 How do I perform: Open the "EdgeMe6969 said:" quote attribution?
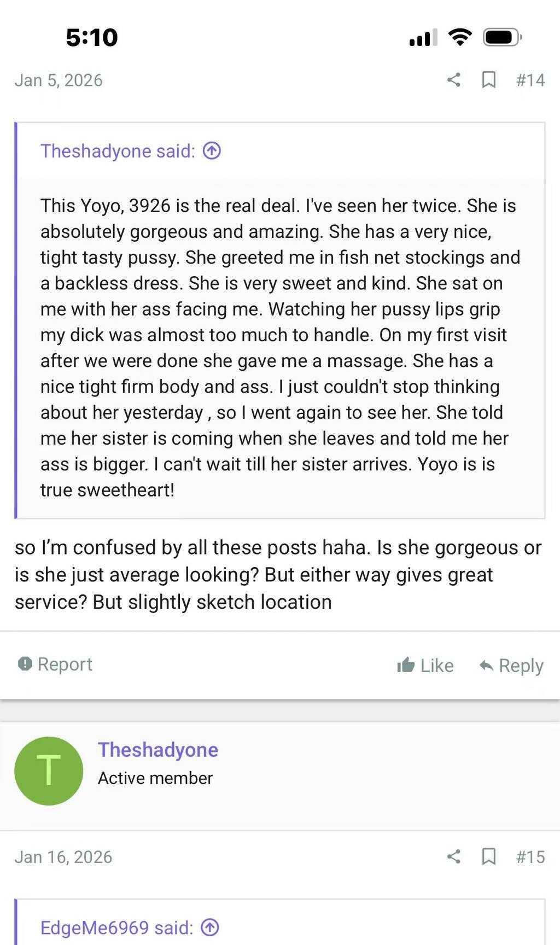pyautogui.click(x=116, y=927)
